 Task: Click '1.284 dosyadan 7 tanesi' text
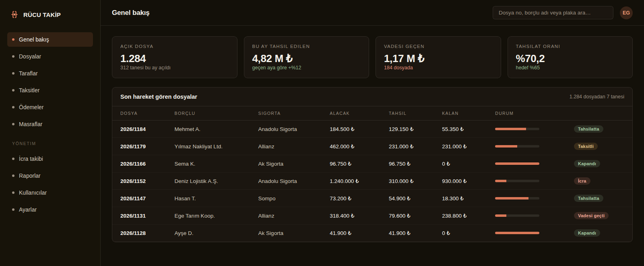pyautogui.click(x=597, y=97)
